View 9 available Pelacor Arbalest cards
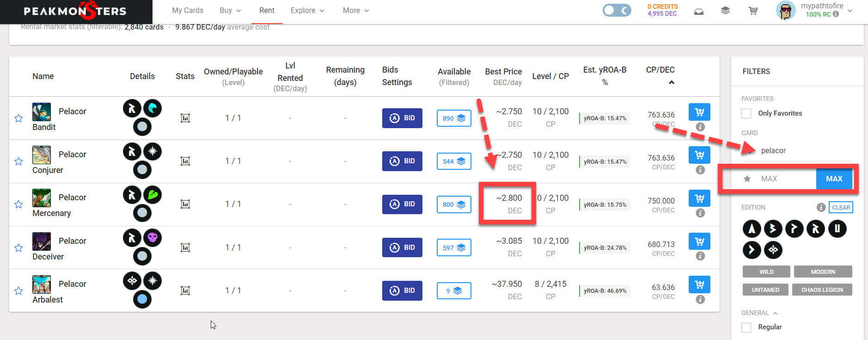The image size is (868, 340). 454,291
